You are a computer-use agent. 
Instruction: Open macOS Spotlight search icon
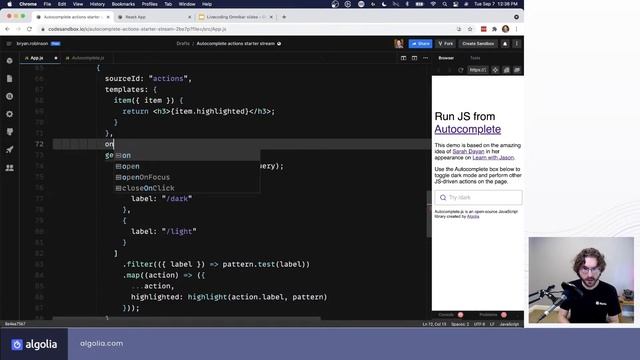pyautogui.click(x=444, y=4)
